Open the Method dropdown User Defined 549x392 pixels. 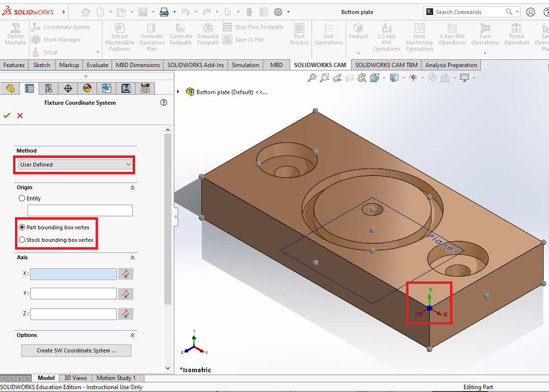(75, 165)
